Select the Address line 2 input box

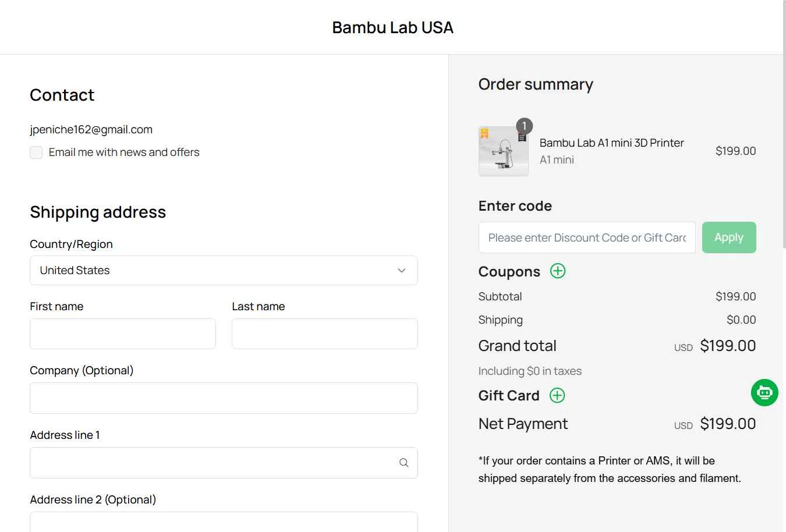(x=224, y=522)
